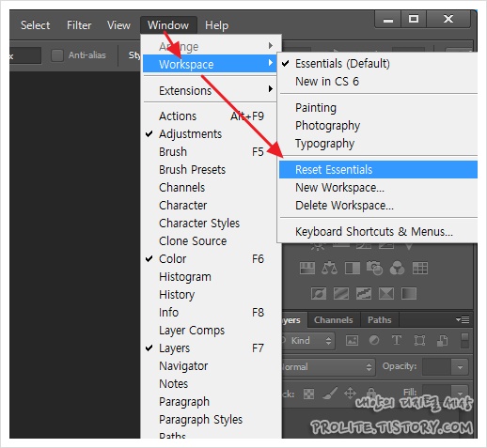This screenshot has width=487, height=448.
Task: Filter layers by smart objects icon
Action: point(442,340)
